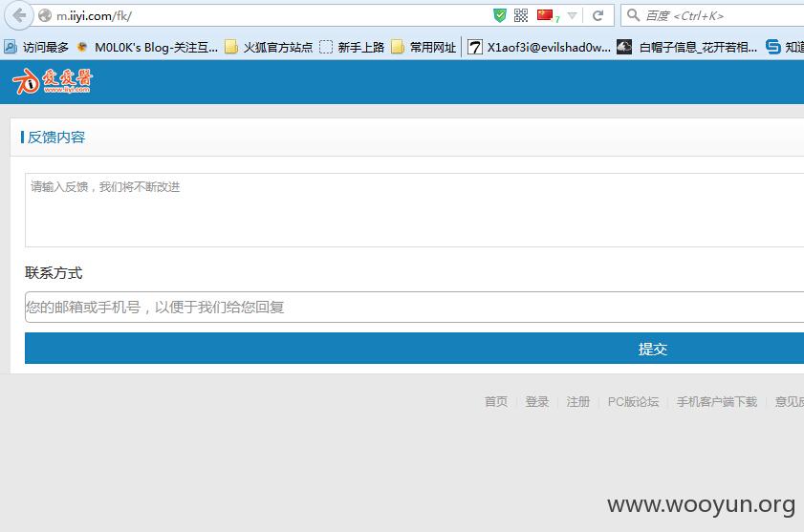Click the China flag icon in address bar
The width and height of the screenshot is (804, 532).
point(545,15)
